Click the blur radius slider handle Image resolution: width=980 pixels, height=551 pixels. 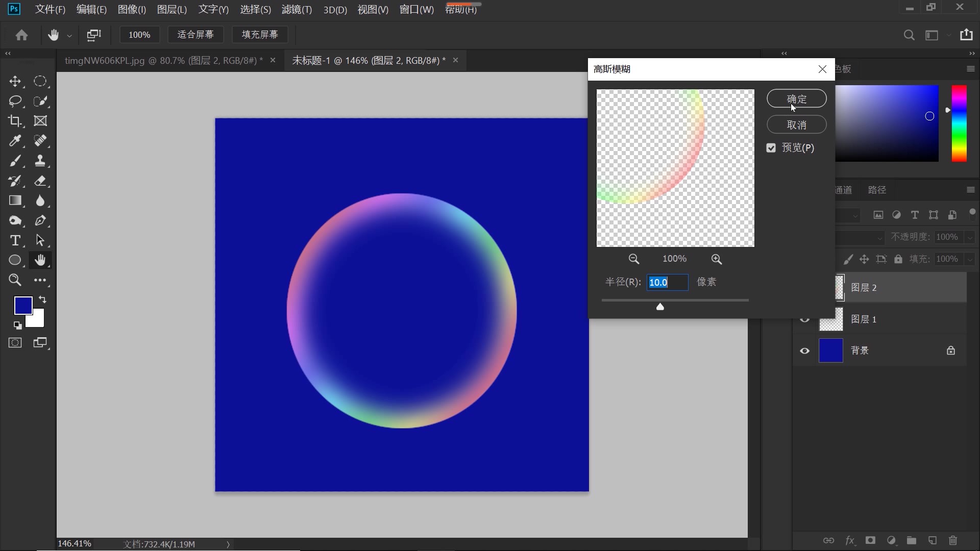click(x=660, y=307)
